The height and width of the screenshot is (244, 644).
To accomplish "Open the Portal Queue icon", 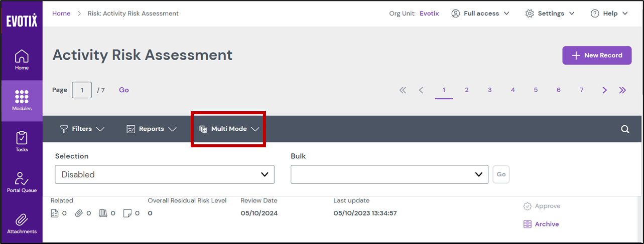I will tap(22, 182).
